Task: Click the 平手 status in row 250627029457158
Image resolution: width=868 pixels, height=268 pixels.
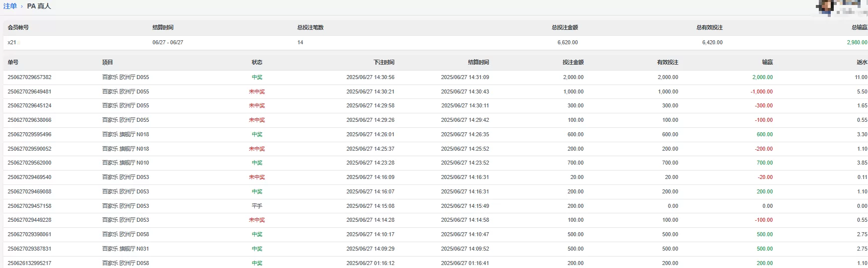Action: [x=257, y=206]
